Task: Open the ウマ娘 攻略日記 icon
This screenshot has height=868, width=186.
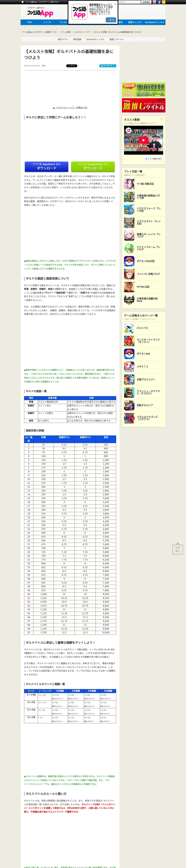Action: (129, 184)
